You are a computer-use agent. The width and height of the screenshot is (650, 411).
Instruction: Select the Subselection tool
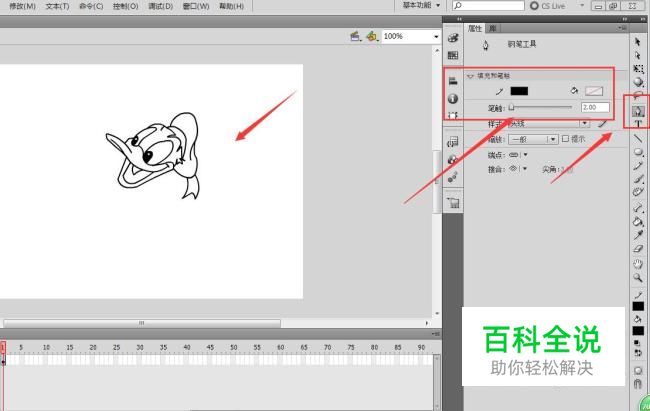point(638,55)
